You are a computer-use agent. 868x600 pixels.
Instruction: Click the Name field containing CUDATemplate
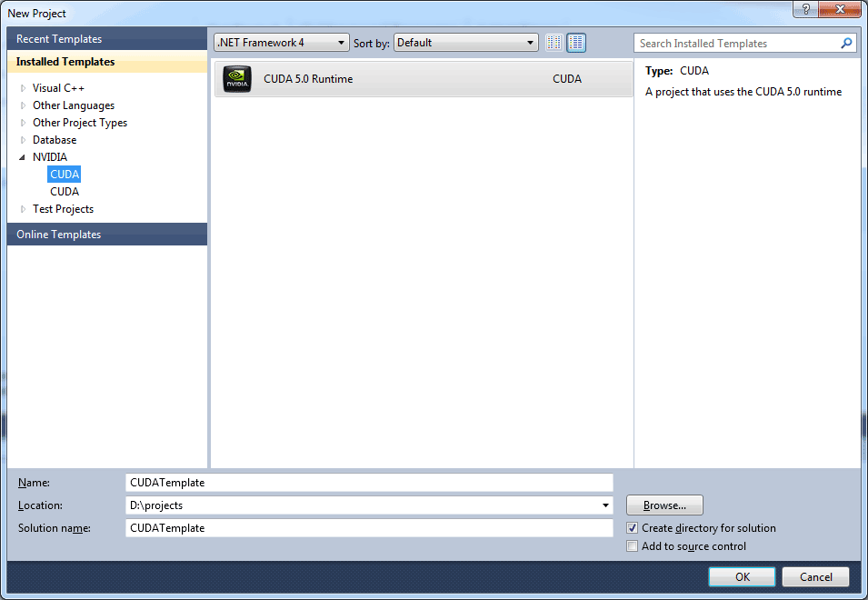(369, 483)
